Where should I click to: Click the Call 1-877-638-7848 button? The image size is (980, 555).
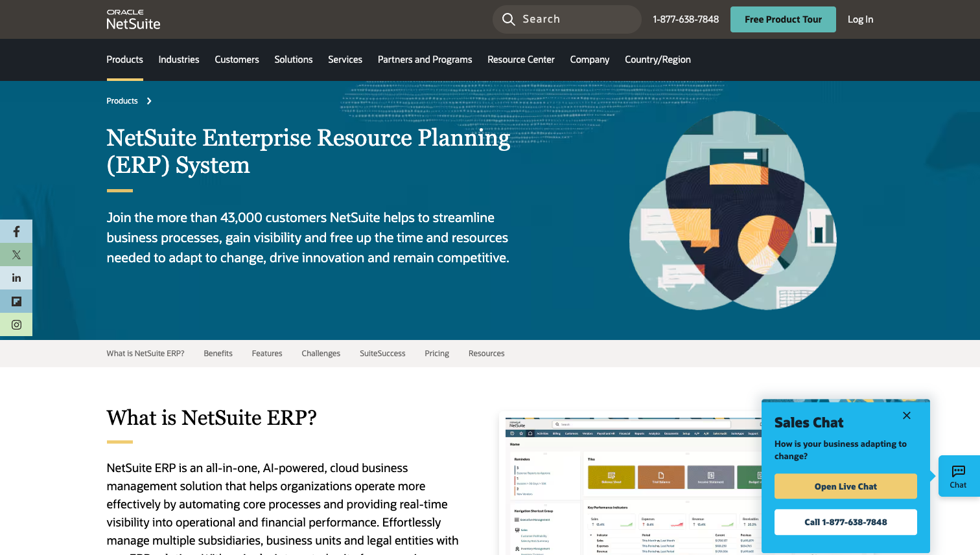(845, 522)
